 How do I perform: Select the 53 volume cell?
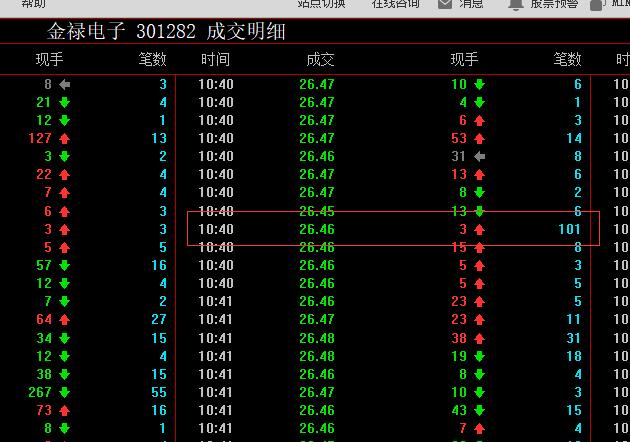coord(459,138)
